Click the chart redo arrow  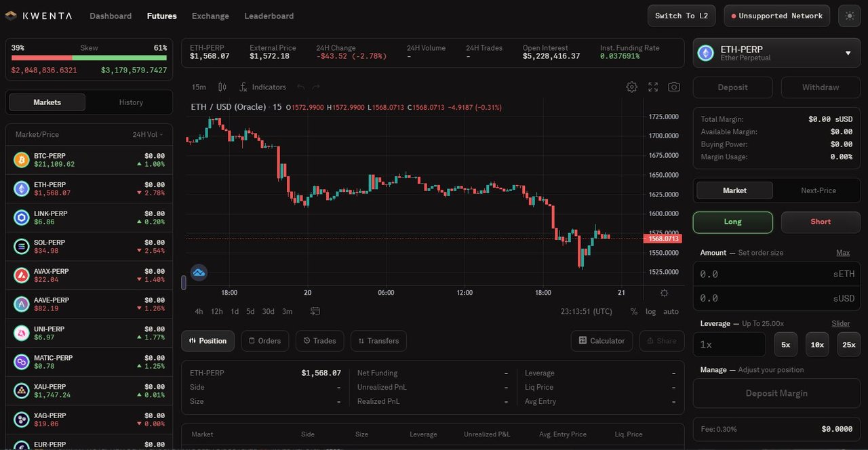click(316, 87)
